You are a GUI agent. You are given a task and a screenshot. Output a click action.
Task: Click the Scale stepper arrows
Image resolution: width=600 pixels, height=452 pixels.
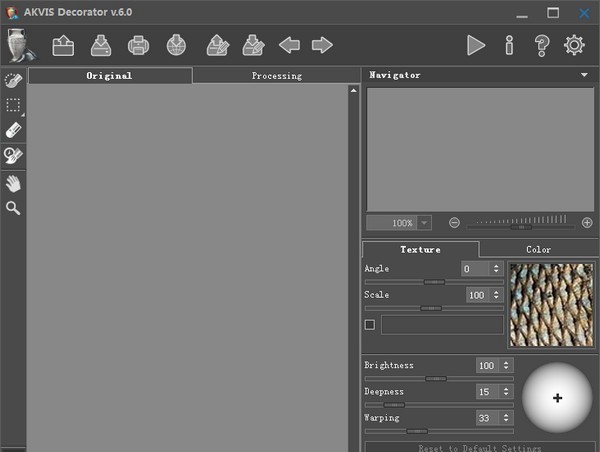click(496, 295)
